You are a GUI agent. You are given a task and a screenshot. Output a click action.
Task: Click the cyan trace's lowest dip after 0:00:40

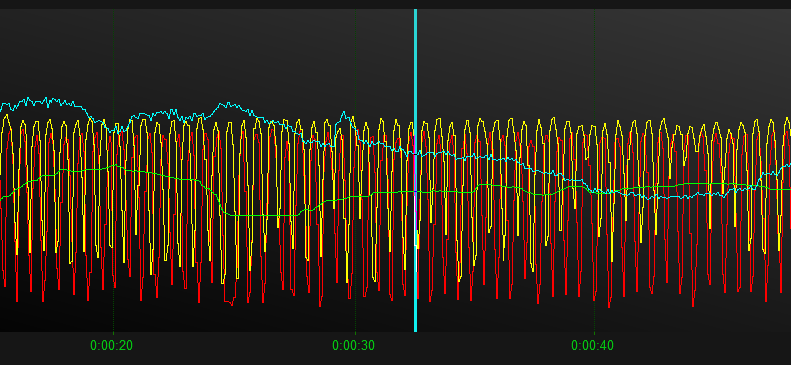pos(650,198)
